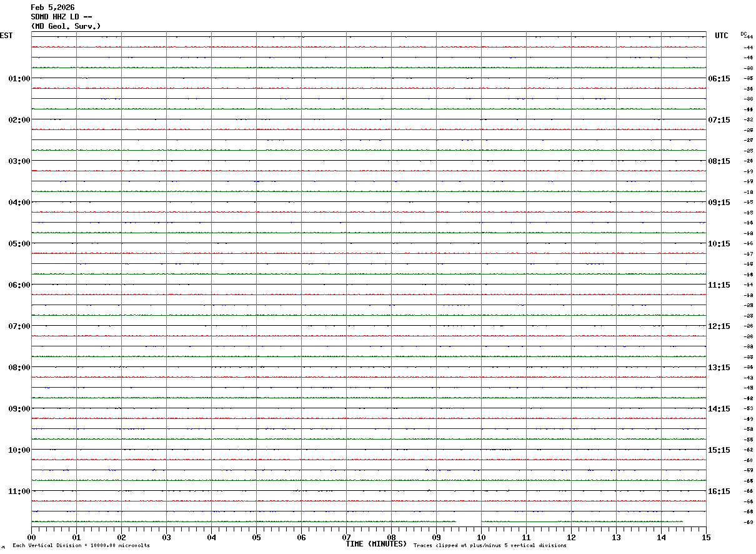Select the 15 minute tick label

pyautogui.click(x=706, y=537)
